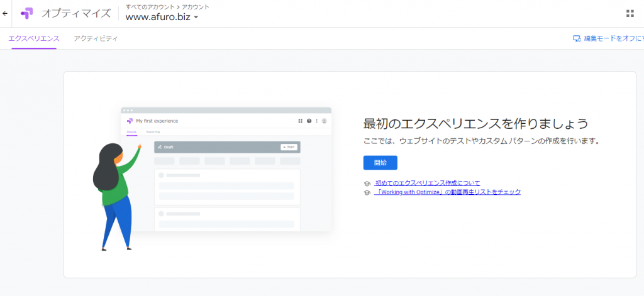Click the blue 開始 button
This screenshot has width=644, height=296.
coord(380,163)
